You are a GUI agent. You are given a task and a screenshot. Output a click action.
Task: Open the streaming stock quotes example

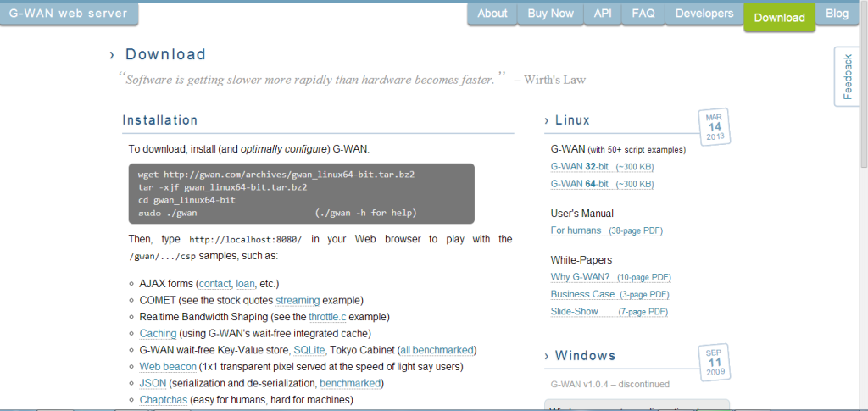298,300
